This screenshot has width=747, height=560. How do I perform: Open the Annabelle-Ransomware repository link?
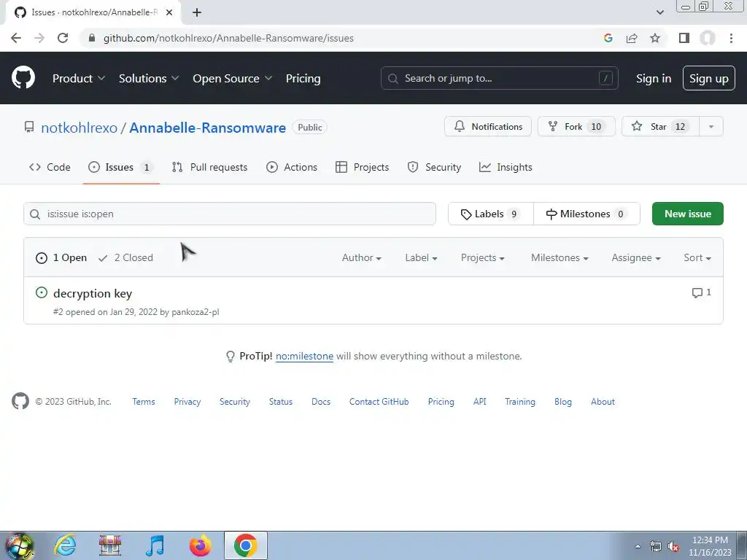pyautogui.click(x=208, y=128)
